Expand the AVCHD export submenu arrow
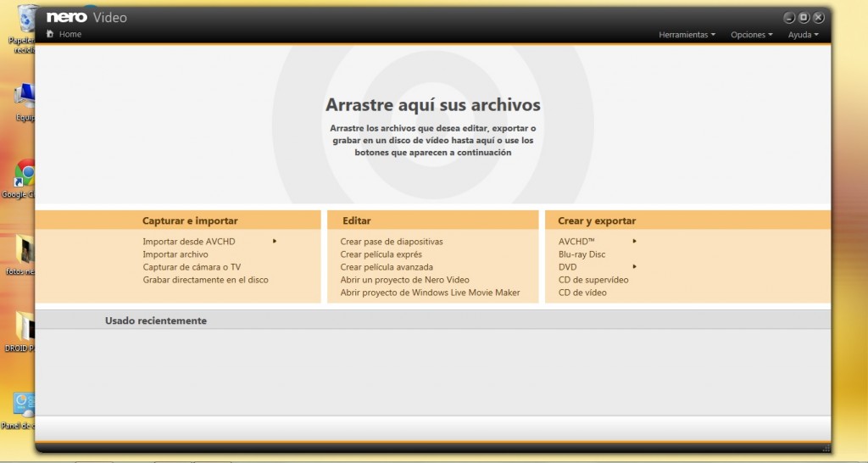The height and width of the screenshot is (463, 868). pyautogui.click(x=635, y=241)
